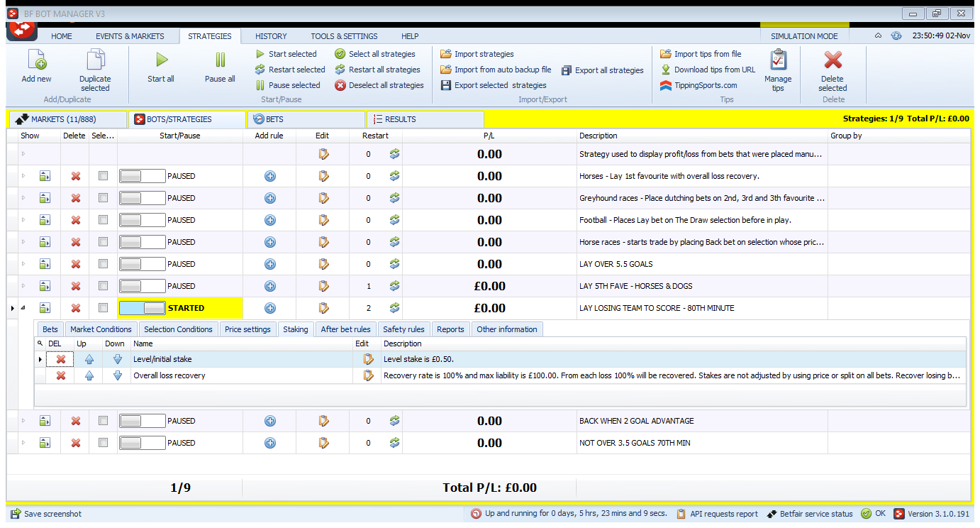Open Manage tips clipboard icon
The height and width of the screenshot is (528, 980).
click(778, 60)
